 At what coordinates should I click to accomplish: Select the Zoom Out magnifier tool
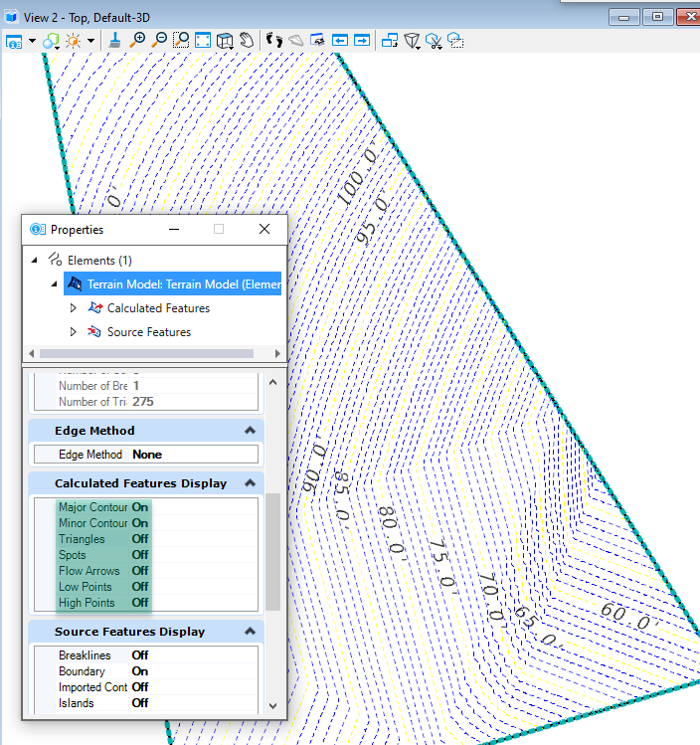pyautogui.click(x=160, y=40)
